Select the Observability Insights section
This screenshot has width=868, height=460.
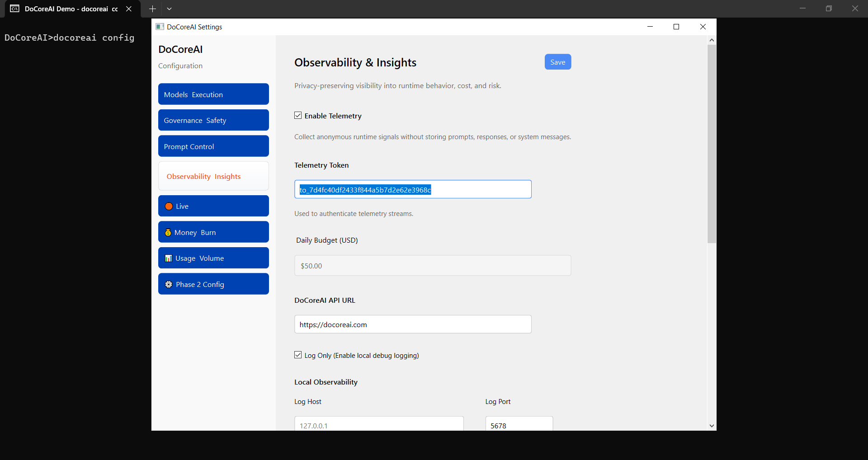coord(213,176)
